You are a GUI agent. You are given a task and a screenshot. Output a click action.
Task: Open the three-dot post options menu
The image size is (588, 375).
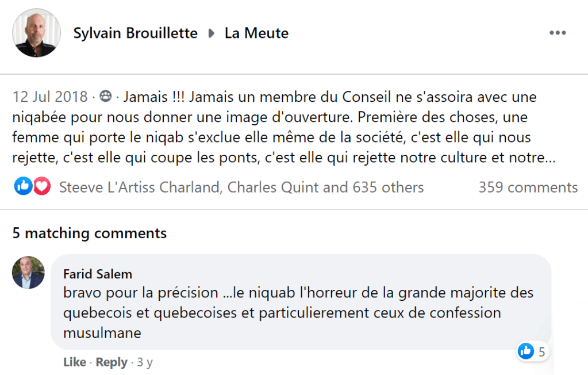pyautogui.click(x=558, y=33)
